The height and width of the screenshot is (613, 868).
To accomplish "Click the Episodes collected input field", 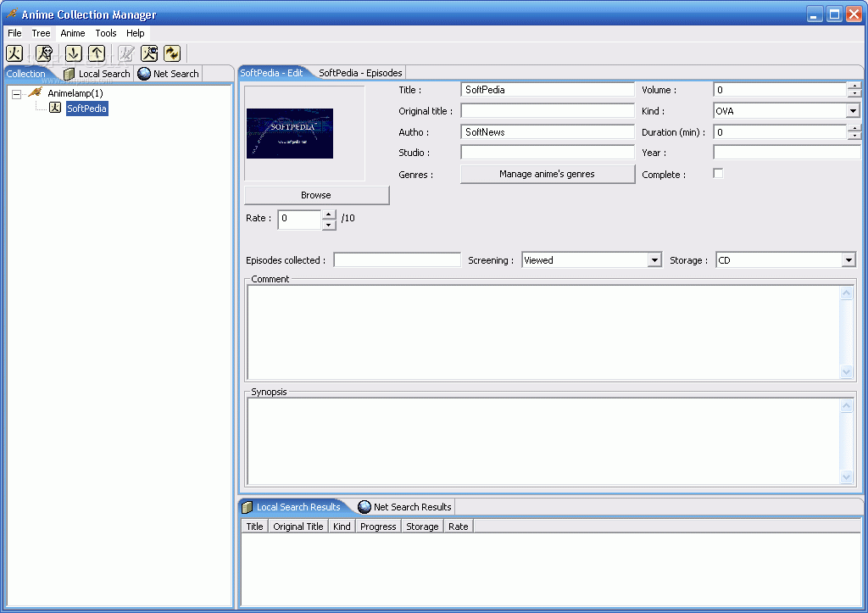I will pyautogui.click(x=398, y=259).
